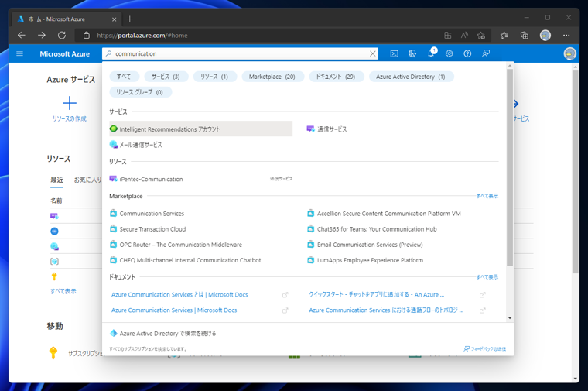Select the Azure Active Directory (1) filter pill
Image resolution: width=588 pixels, height=391 pixels.
411,77
